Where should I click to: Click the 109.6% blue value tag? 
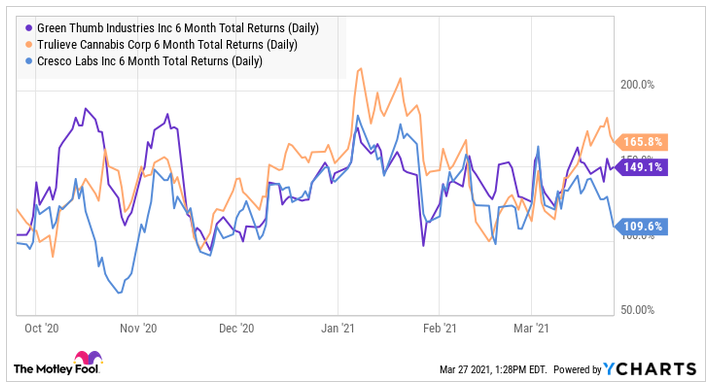coord(641,226)
